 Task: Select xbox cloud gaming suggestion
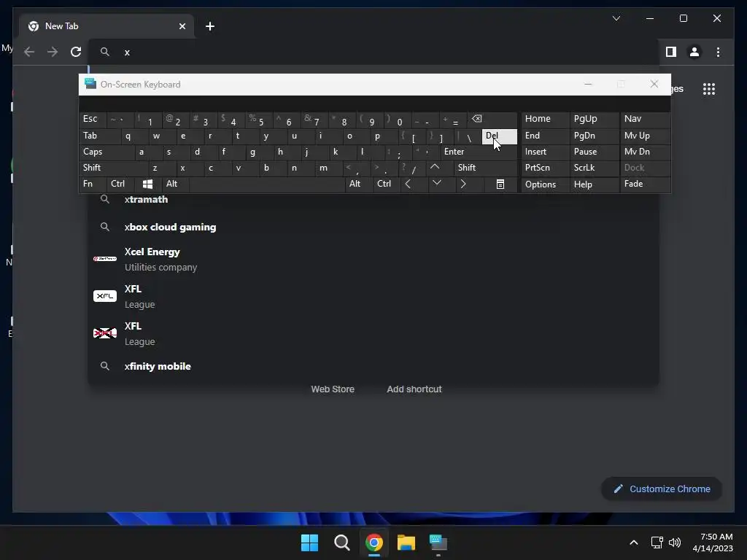(373, 227)
